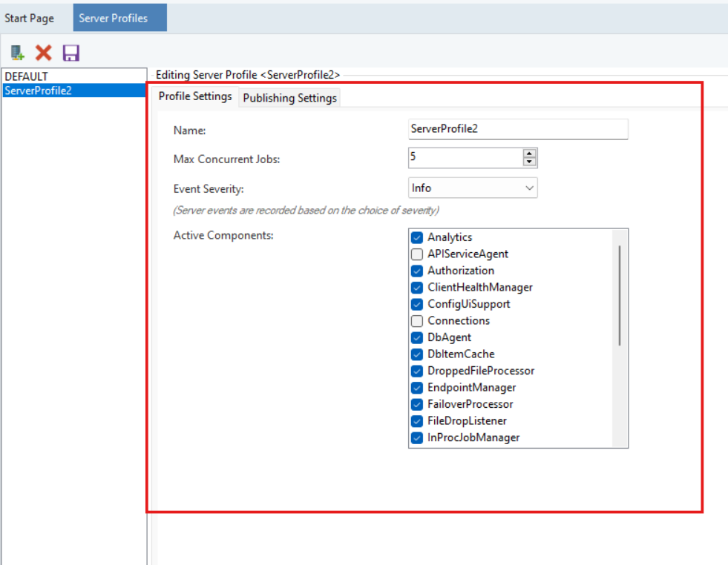Switch to the Publishing Settings tab

(289, 98)
